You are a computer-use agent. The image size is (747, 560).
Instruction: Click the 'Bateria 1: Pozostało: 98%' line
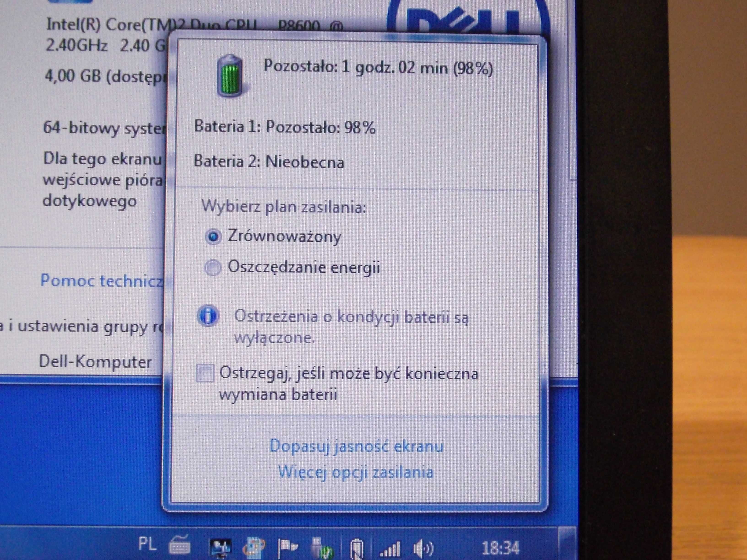coord(285,127)
